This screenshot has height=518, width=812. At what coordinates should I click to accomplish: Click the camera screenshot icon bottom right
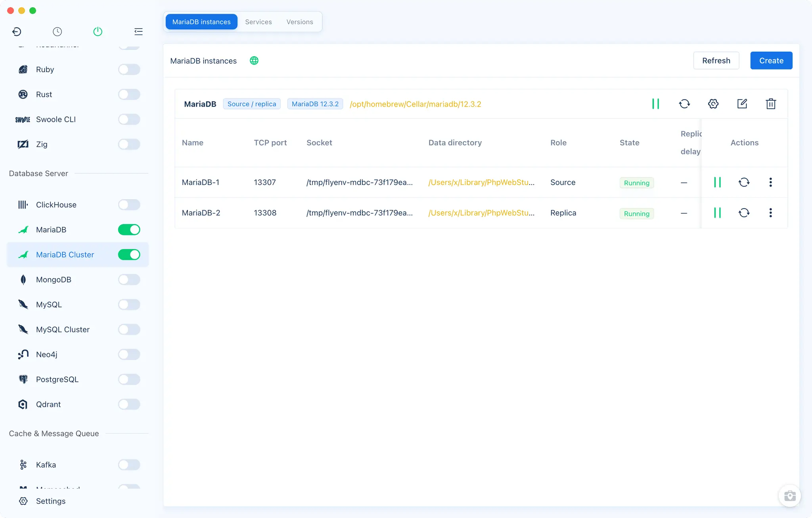(790, 496)
